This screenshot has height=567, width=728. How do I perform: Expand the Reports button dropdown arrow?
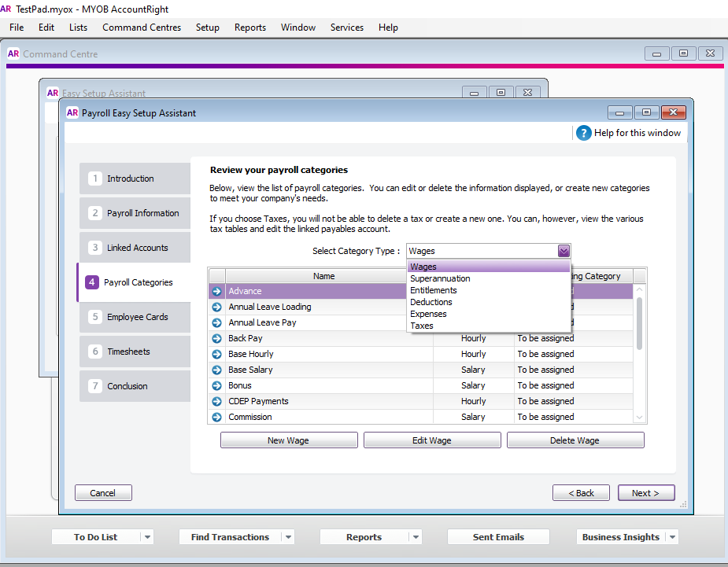416,537
